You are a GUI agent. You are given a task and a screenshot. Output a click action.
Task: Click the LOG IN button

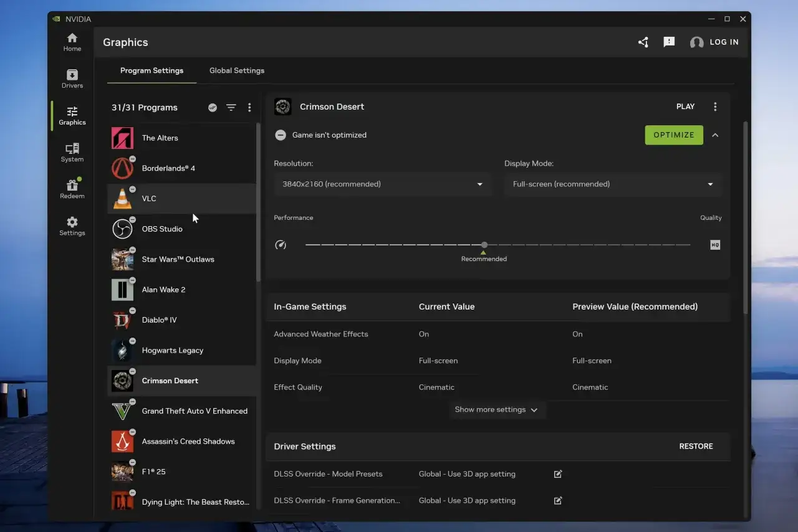pyautogui.click(x=714, y=42)
